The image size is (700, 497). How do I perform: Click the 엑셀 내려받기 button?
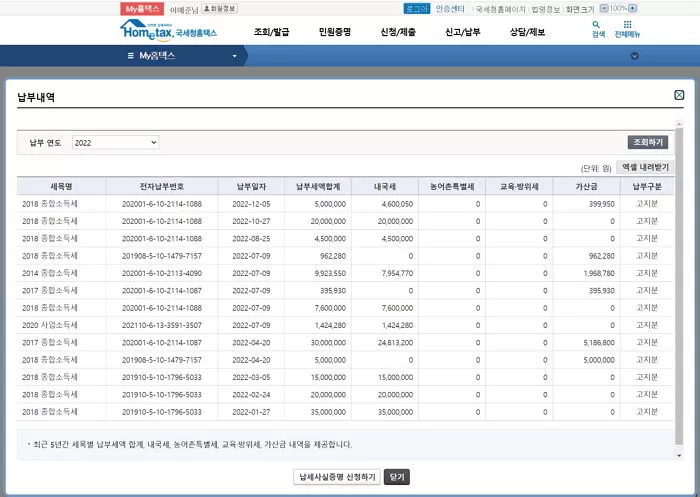[x=645, y=167]
